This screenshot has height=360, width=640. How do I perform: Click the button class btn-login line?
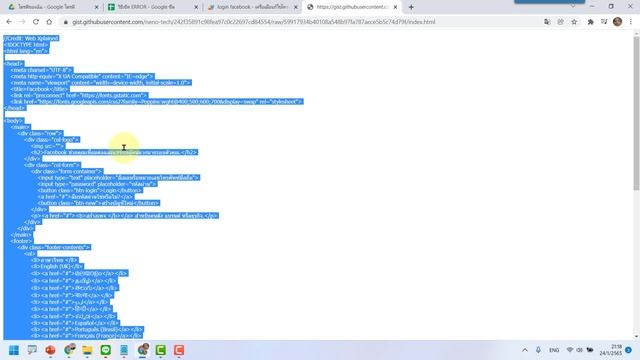tap(90, 190)
